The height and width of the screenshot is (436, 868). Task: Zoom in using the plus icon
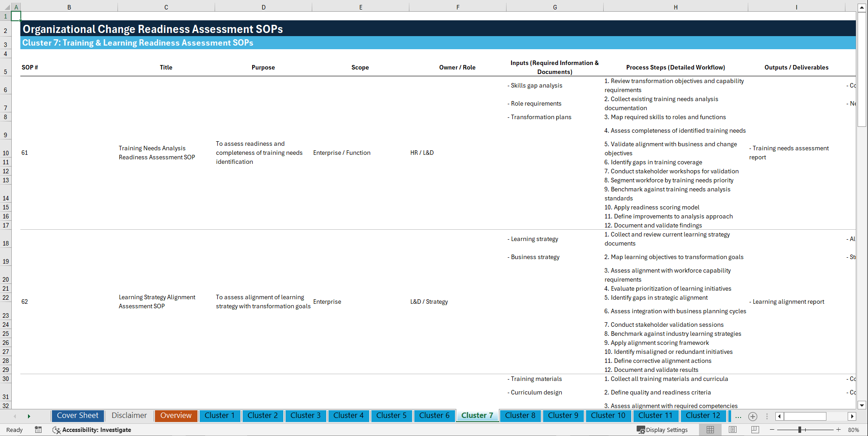point(839,430)
